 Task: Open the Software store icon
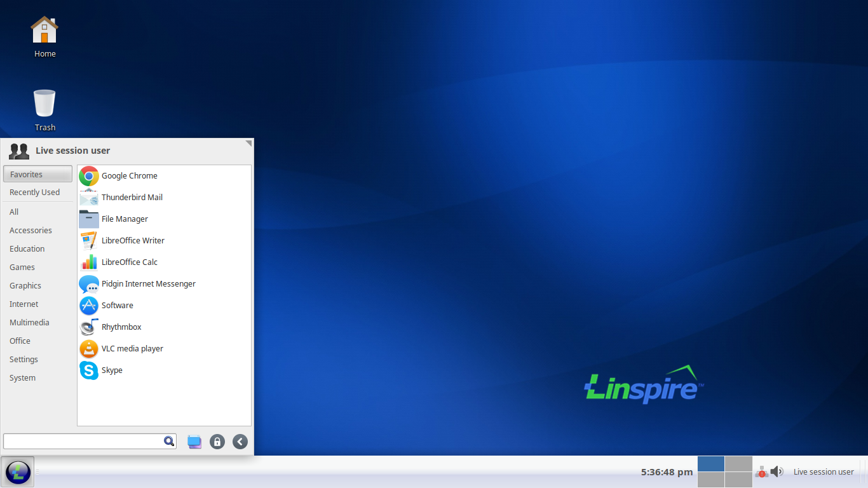tap(89, 306)
